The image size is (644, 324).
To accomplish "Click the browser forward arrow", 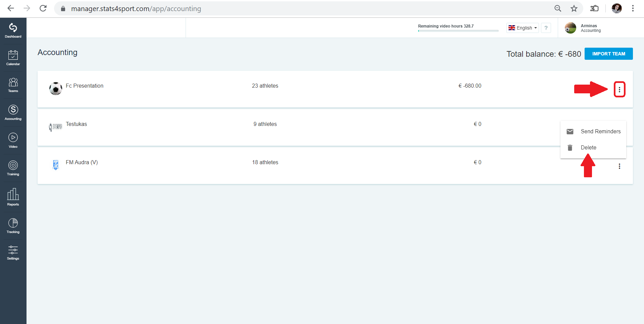I will click(27, 8).
